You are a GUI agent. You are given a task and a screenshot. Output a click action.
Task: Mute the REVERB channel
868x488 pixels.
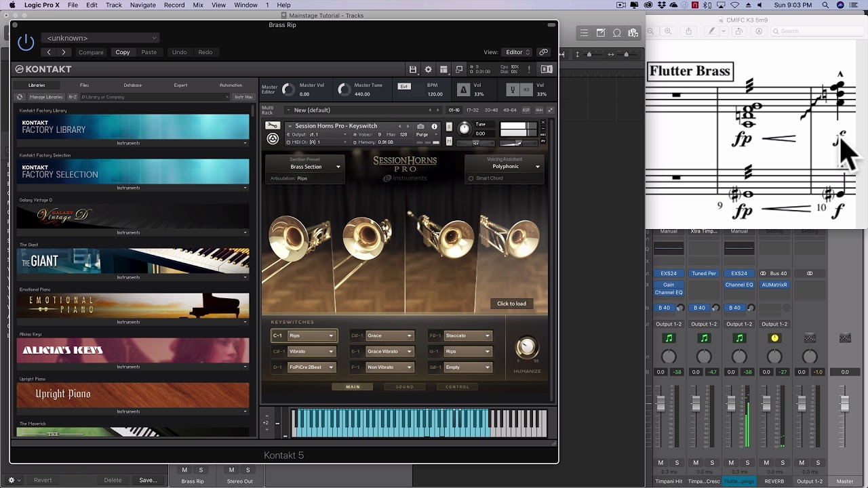(x=766, y=463)
